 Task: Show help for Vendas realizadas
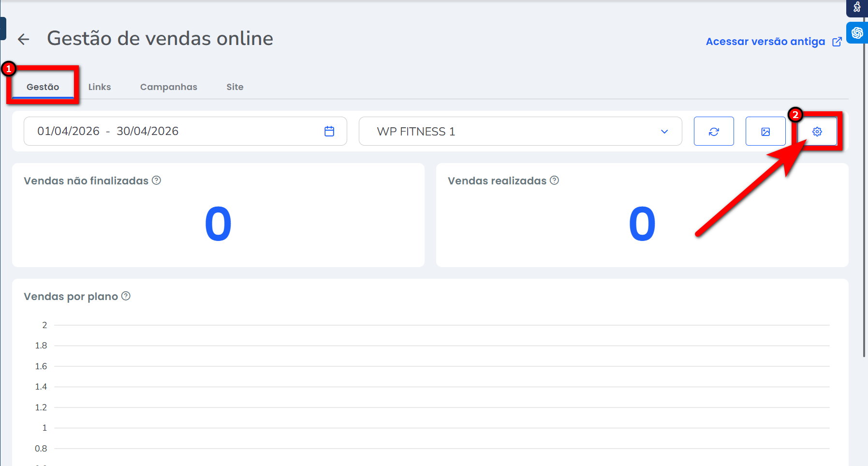[554, 180]
